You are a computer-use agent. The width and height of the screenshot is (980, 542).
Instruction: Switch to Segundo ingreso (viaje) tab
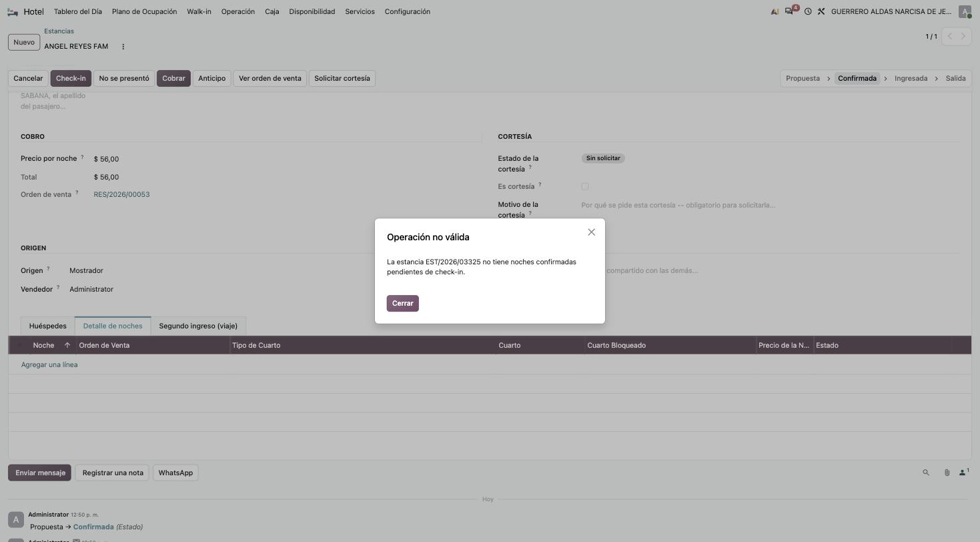click(x=198, y=326)
